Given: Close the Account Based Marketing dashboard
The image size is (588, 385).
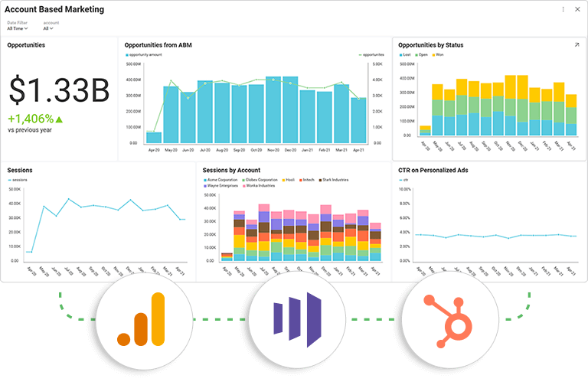Looking at the screenshot, I should (577, 9).
